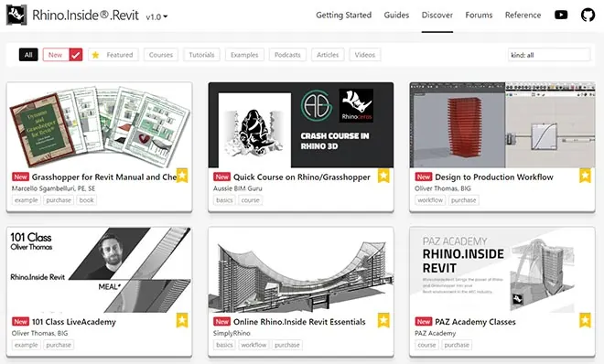This screenshot has height=364, width=604.
Task: Click the red tower workflow thumbnail
Action: tap(502, 125)
